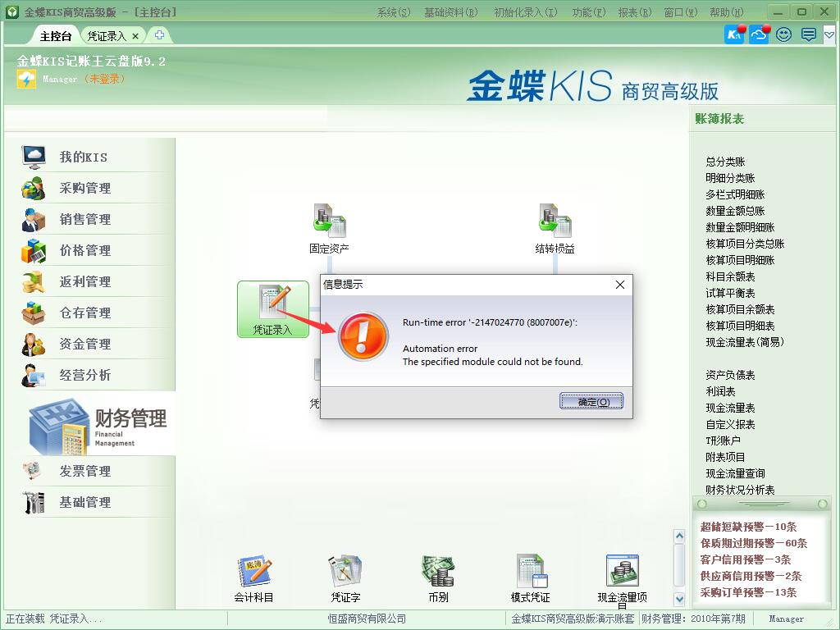The image size is (840, 630).
Task: Open the 报表(R) menu
Action: [635, 12]
